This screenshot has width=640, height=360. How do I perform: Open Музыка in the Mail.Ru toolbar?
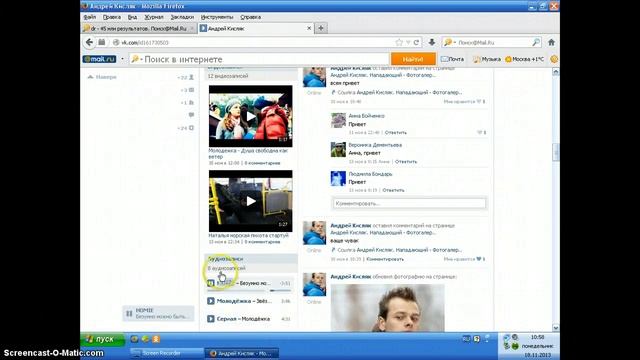(x=487, y=59)
